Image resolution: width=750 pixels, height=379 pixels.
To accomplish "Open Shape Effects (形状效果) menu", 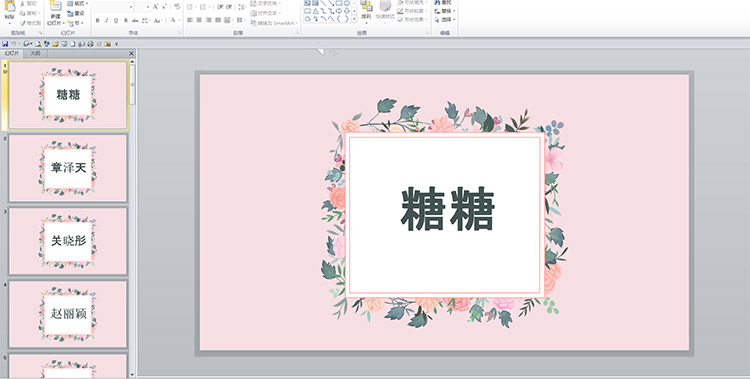I will point(412,19).
